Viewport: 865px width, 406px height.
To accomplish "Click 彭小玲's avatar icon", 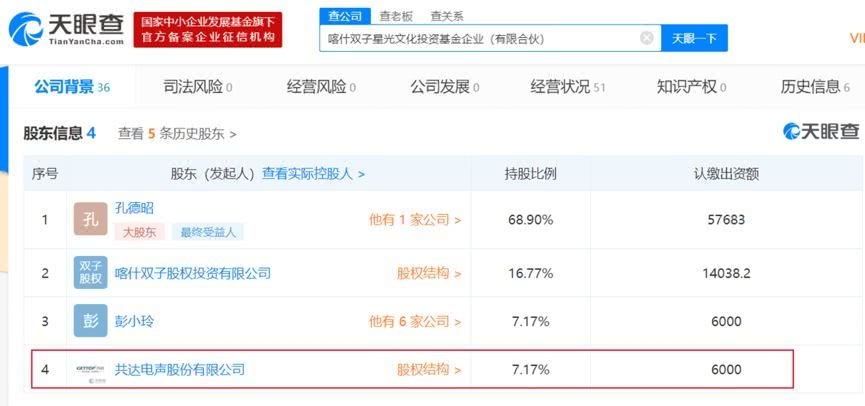I will (x=90, y=321).
